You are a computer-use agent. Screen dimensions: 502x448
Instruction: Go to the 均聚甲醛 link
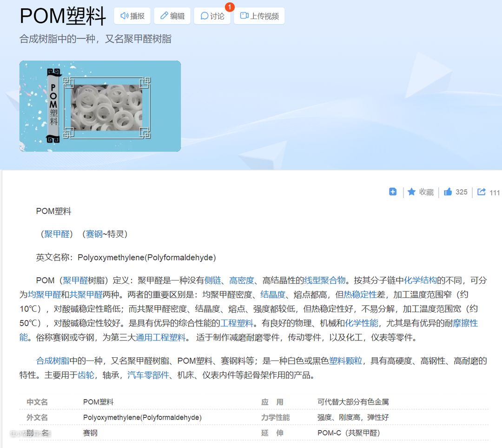click(45, 294)
